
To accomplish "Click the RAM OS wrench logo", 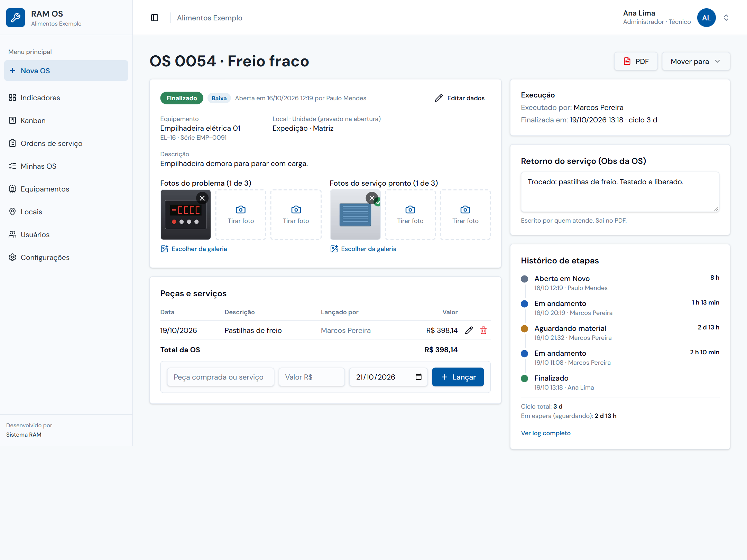I will (x=16, y=18).
